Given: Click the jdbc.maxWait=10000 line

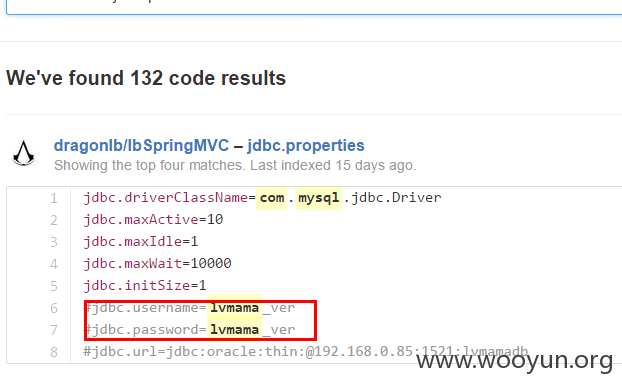Looking at the screenshot, I should pos(157,263).
